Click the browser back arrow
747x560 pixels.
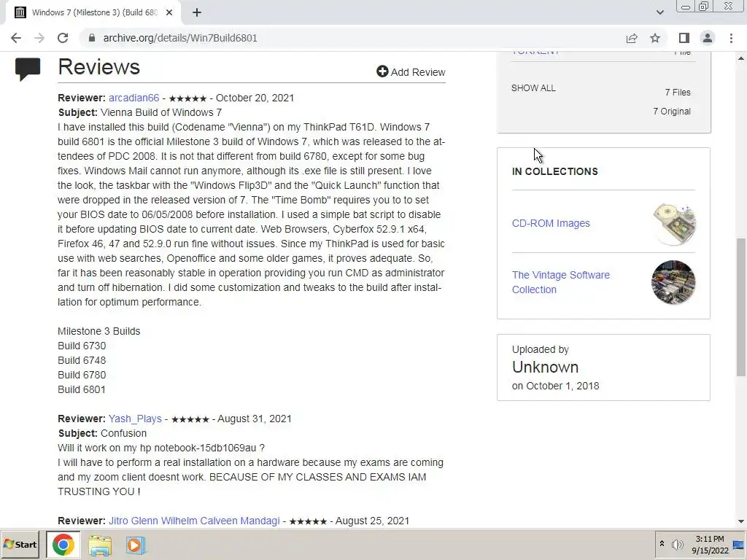click(16, 38)
